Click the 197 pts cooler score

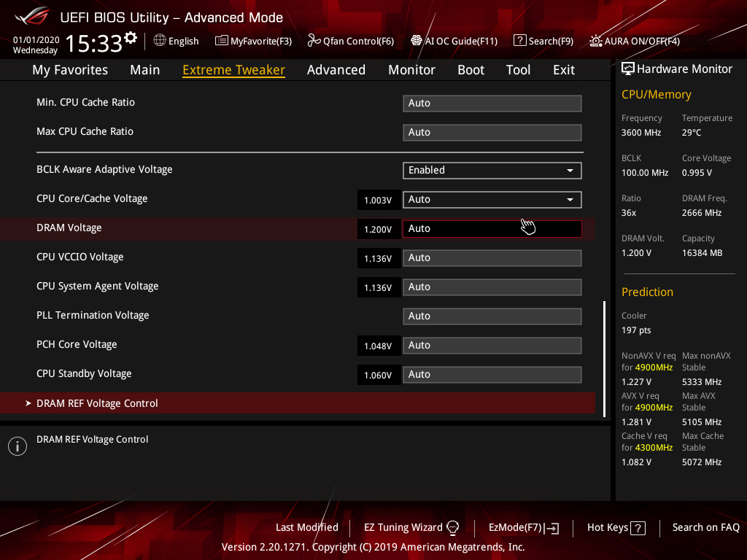[x=636, y=330]
